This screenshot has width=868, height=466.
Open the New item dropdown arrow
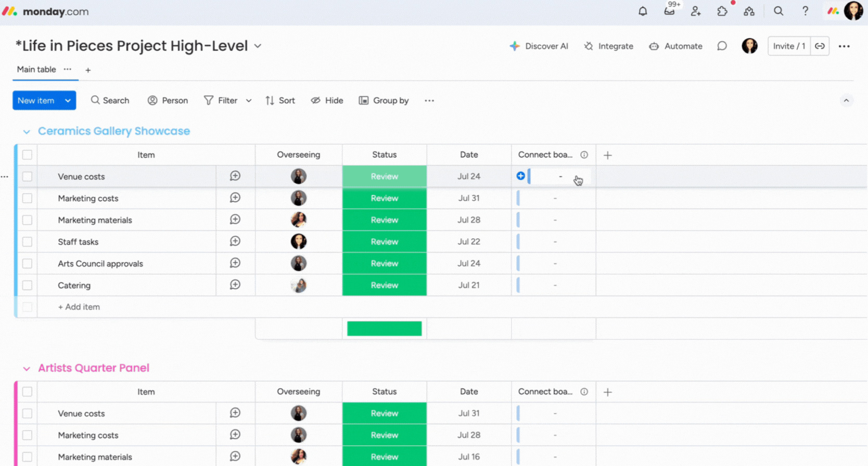[x=68, y=101]
